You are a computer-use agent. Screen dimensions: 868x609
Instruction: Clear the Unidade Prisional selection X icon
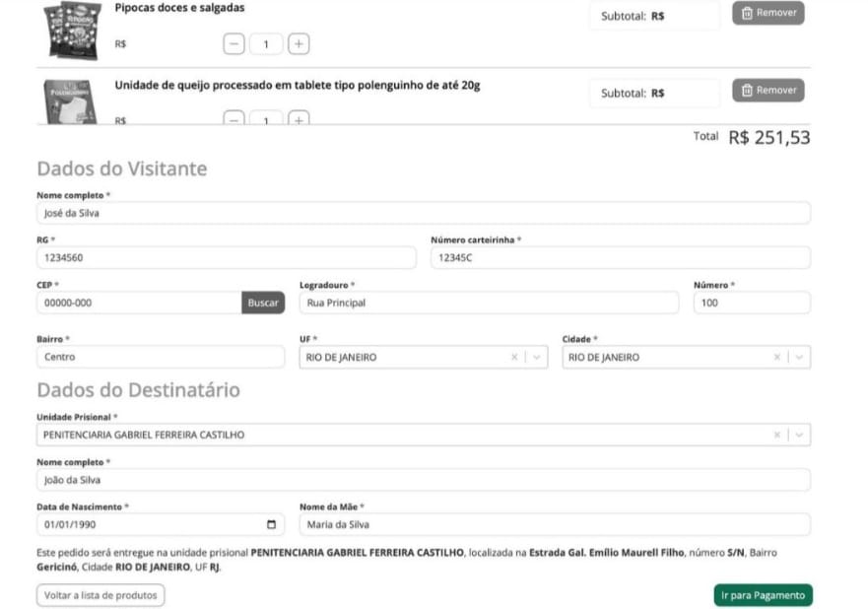point(777,435)
